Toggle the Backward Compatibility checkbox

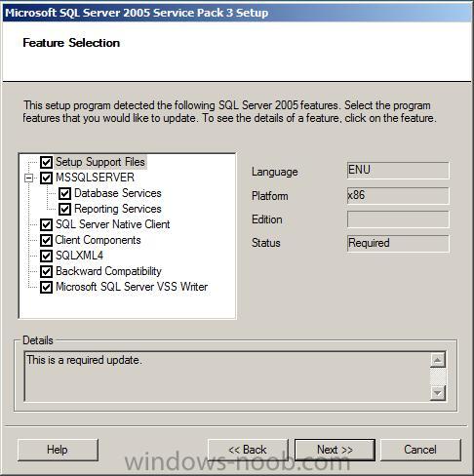tap(46, 271)
